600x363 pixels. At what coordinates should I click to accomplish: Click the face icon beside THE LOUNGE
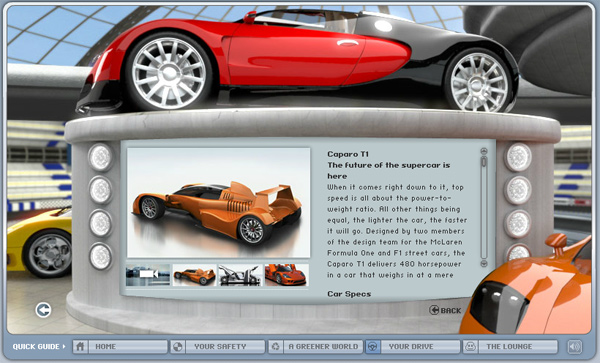coord(470,347)
